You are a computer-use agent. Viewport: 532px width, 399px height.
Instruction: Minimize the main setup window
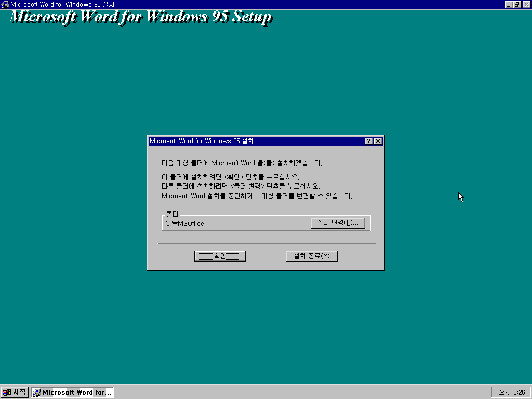pyautogui.click(x=508, y=4)
